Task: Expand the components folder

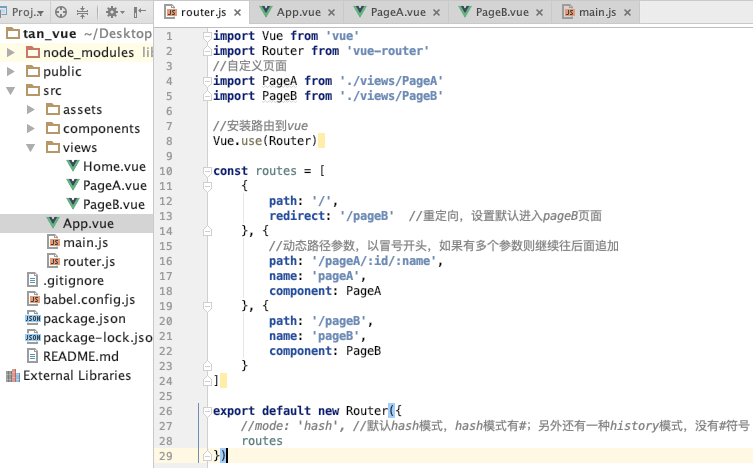Action: coord(30,129)
